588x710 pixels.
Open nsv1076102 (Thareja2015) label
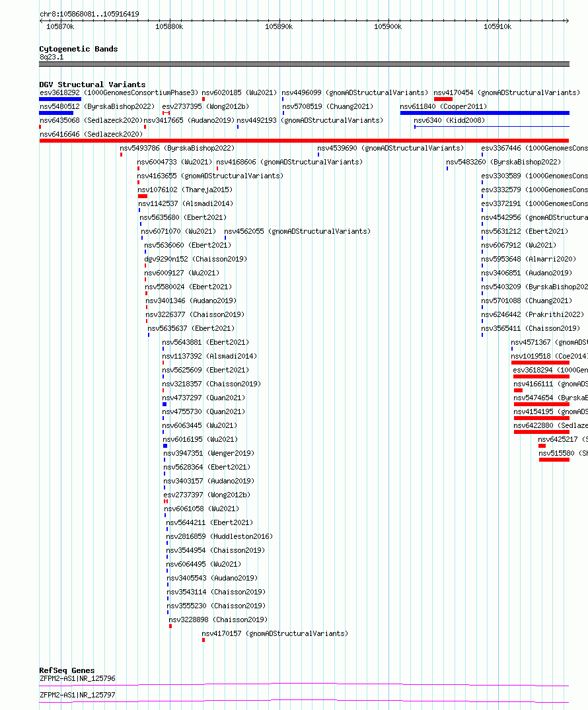click(185, 190)
